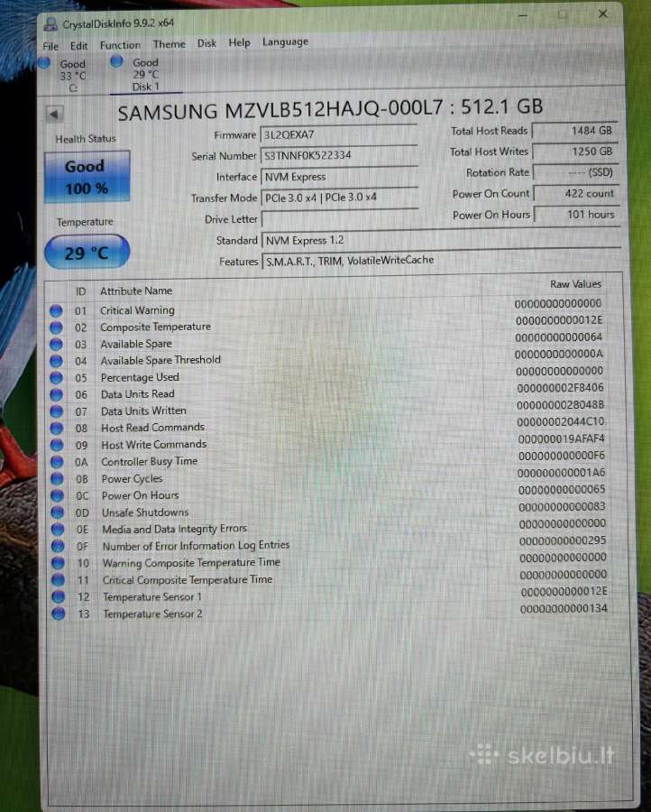Click the Power On Count value 422 count
Screen dimensions: 651x812
[x=576, y=194]
